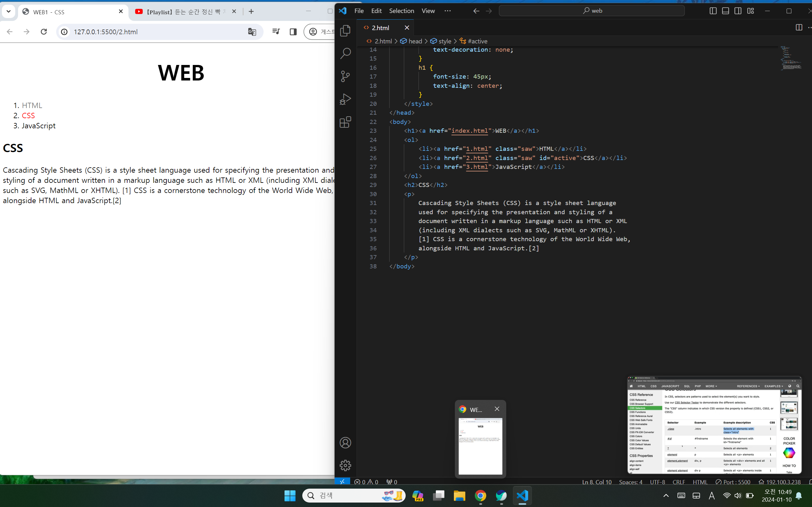The height and width of the screenshot is (507, 812).
Task: Open the Extensions view
Action: 345,122
